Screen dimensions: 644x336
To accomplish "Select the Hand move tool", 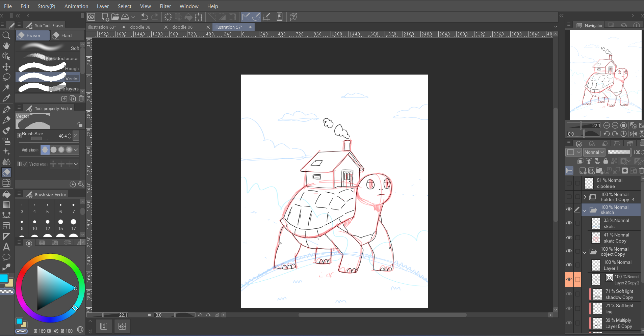I will pos(6,46).
